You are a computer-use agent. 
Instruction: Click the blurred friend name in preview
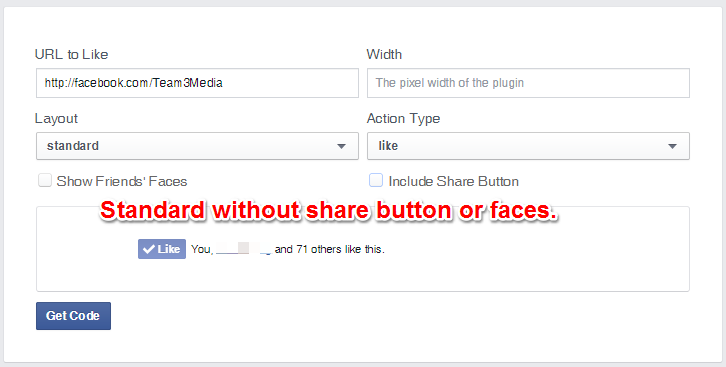coord(244,249)
